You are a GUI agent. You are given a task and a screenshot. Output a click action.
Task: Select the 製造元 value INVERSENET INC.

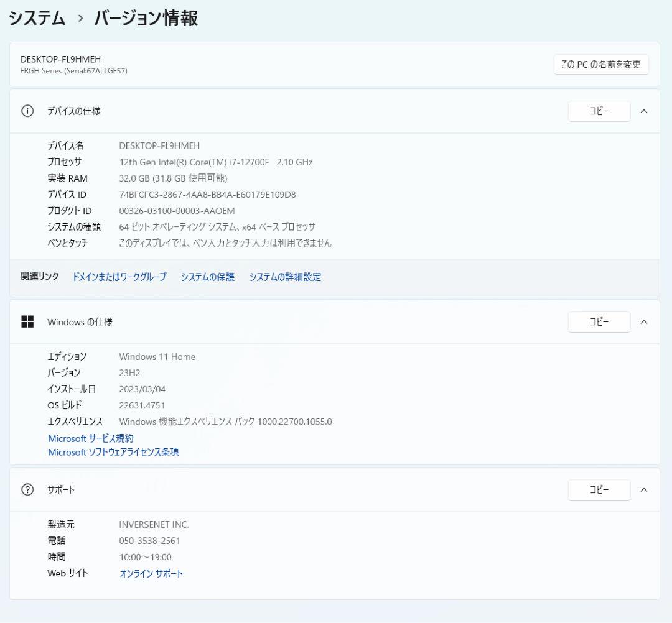coord(154,525)
